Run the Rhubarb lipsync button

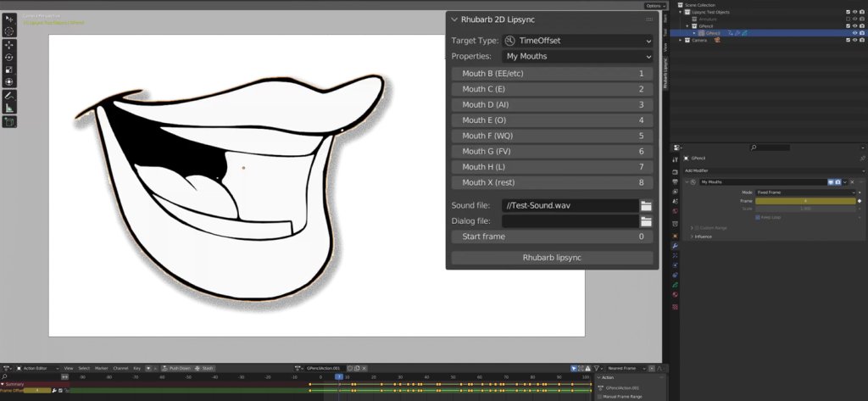click(x=552, y=258)
